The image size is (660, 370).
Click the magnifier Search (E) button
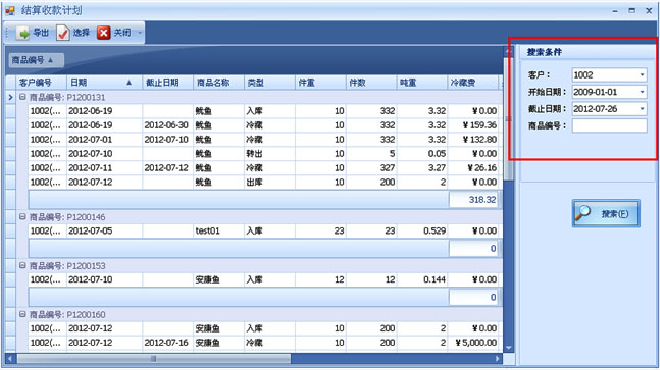pyautogui.click(x=606, y=213)
